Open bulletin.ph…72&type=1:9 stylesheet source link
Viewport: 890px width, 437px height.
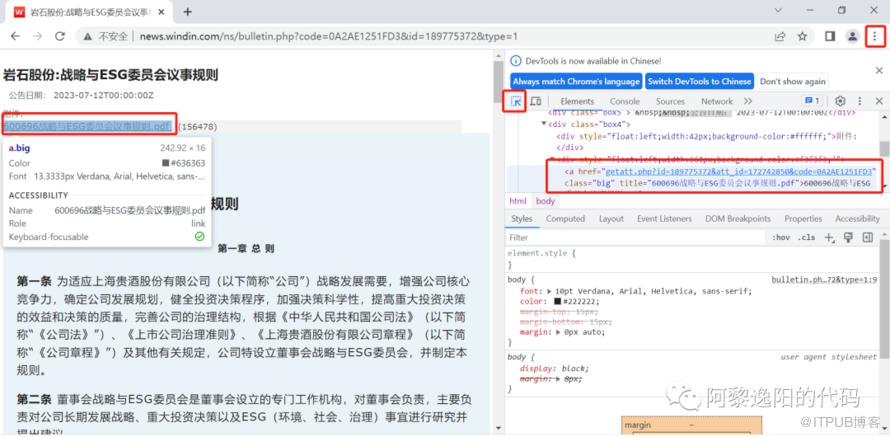[x=824, y=280]
